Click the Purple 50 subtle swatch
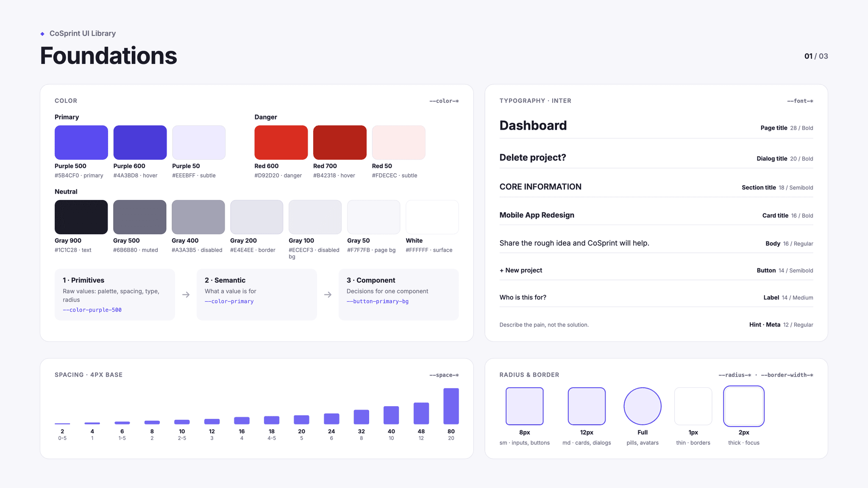The height and width of the screenshot is (488, 868). point(199,142)
